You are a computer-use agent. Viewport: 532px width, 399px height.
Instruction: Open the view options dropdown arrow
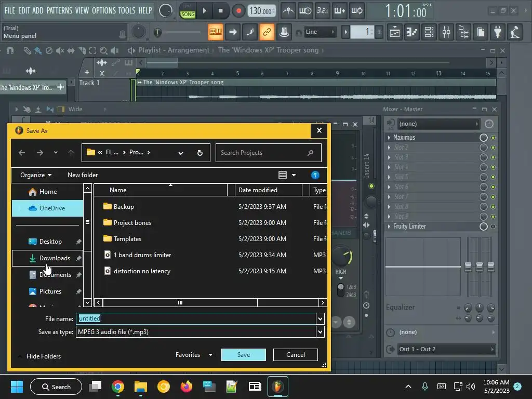pyautogui.click(x=294, y=175)
